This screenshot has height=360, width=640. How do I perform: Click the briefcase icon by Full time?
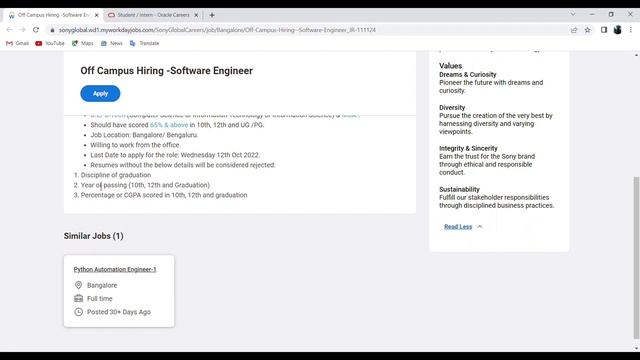pyautogui.click(x=78, y=298)
